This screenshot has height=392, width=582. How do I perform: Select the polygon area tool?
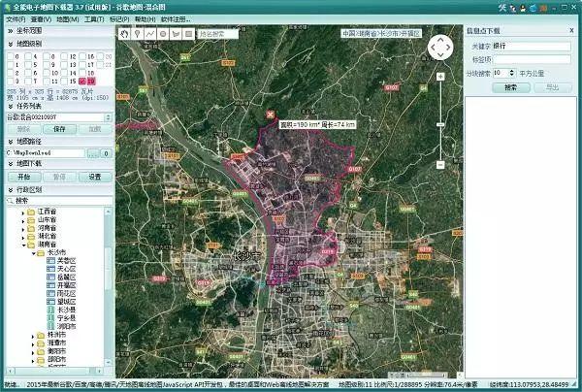point(174,33)
